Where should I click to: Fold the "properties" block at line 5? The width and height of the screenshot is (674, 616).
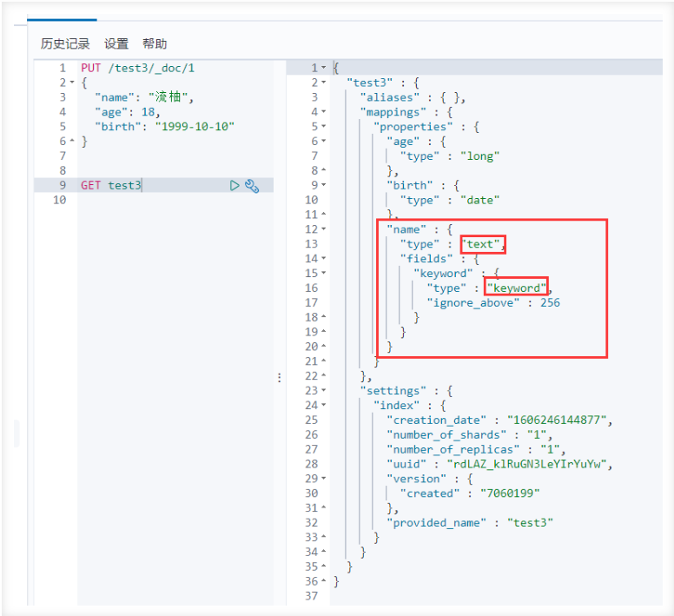point(324,126)
